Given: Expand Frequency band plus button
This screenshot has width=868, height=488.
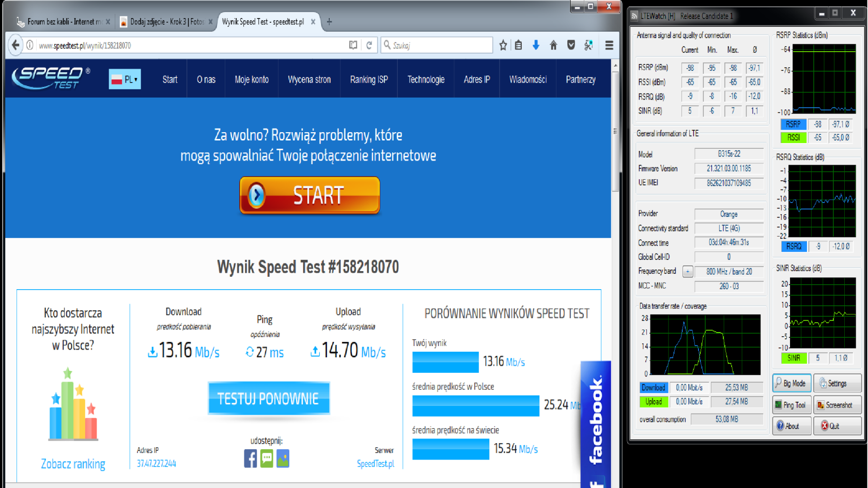Looking at the screenshot, I should pyautogui.click(x=688, y=272).
